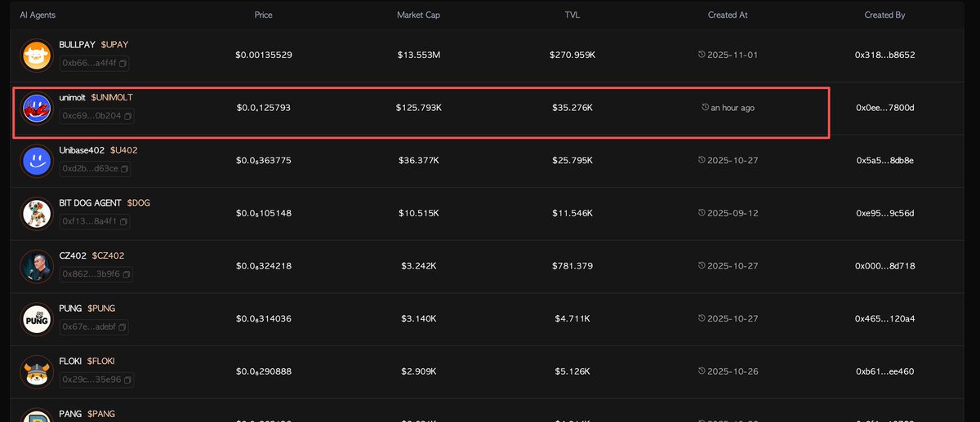Click the FLOKI row date 2025-10-26
Screen dimensions: 980x422
click(733, 371)
